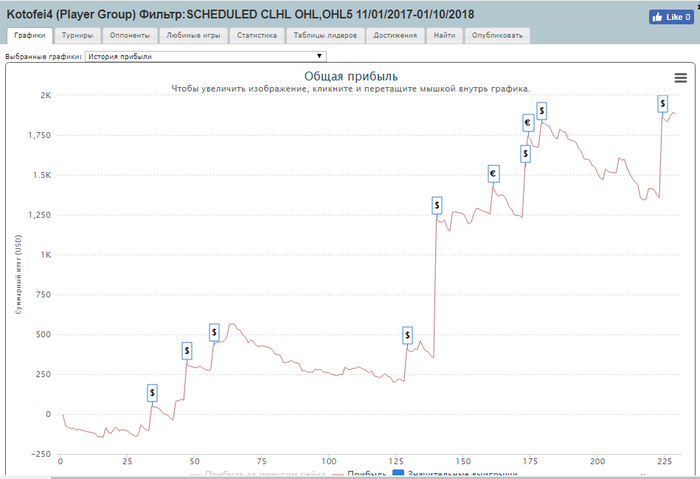Click the Facebook Like thumbs-up button
This screenshot has width=700, height=479.
[671, 17]
